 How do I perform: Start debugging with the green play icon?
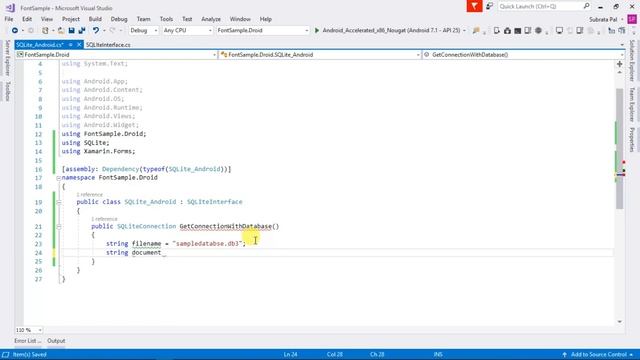317,30
